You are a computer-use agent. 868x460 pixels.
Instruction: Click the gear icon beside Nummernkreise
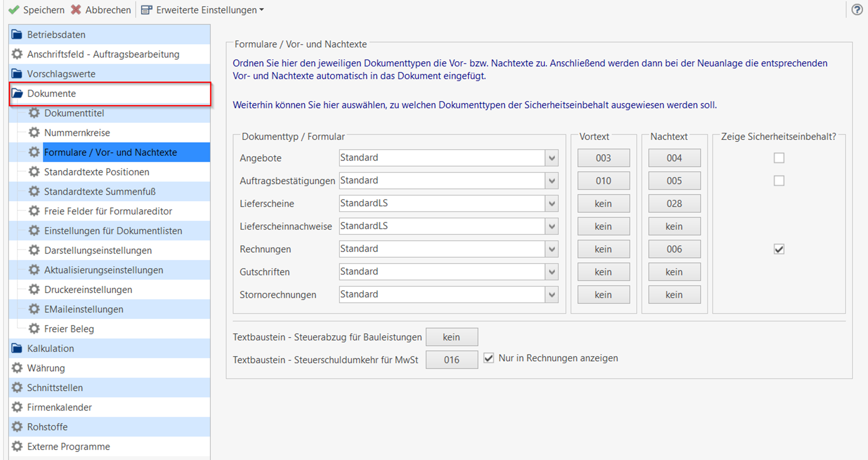[34, 132]
